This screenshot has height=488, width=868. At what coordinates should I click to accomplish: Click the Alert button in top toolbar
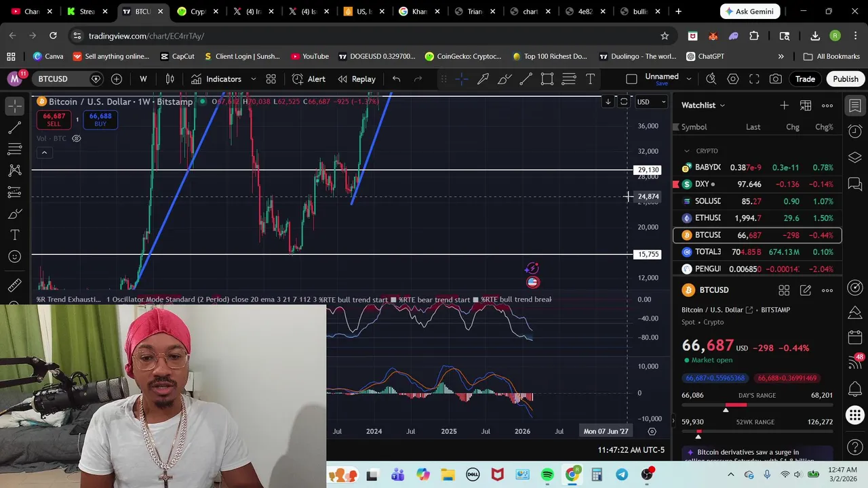click(x=309, y=79)
